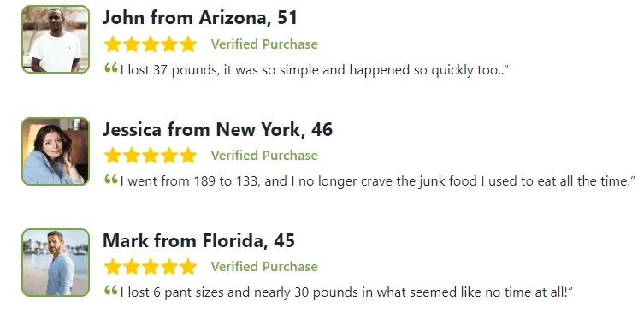Click green quote icon in John's review
644x313 pixels.
tap(111, 68)
